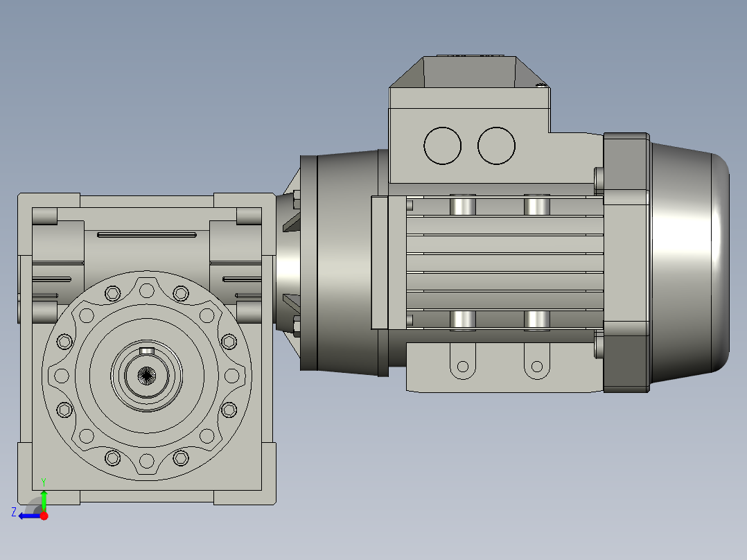Select the motor cooling fins body

[x=505, y=263]
